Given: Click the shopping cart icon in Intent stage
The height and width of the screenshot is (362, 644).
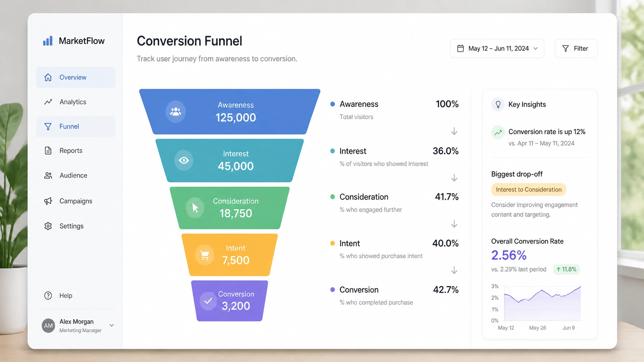Looking at the screenshot, I should pos(204,255).
